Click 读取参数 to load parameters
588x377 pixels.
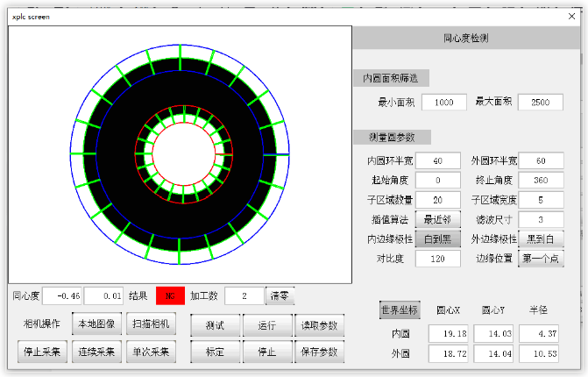[319, 325]
